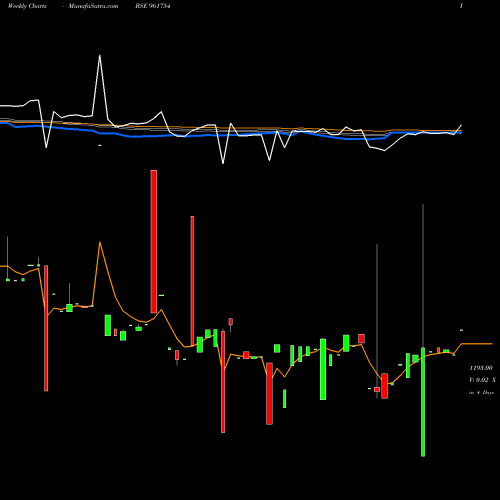Screen dimensions: 500x500
Task: Click the '1193.00' price value
Action: pos(481,368)
